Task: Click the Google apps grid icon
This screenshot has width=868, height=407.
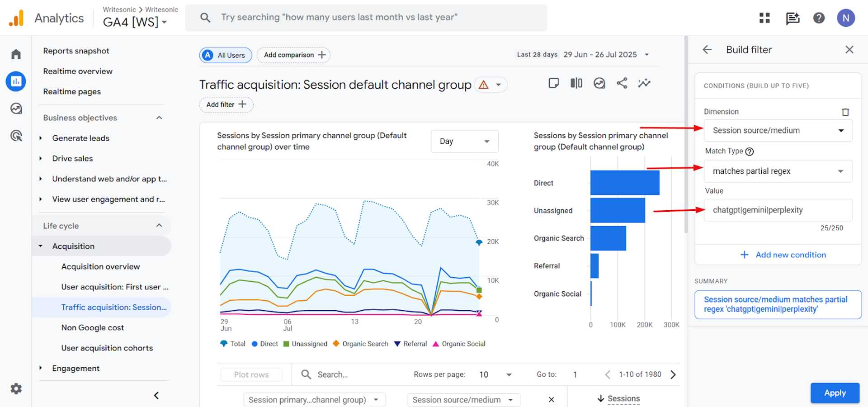Action: pyautogui.click(x=764, y=18)
